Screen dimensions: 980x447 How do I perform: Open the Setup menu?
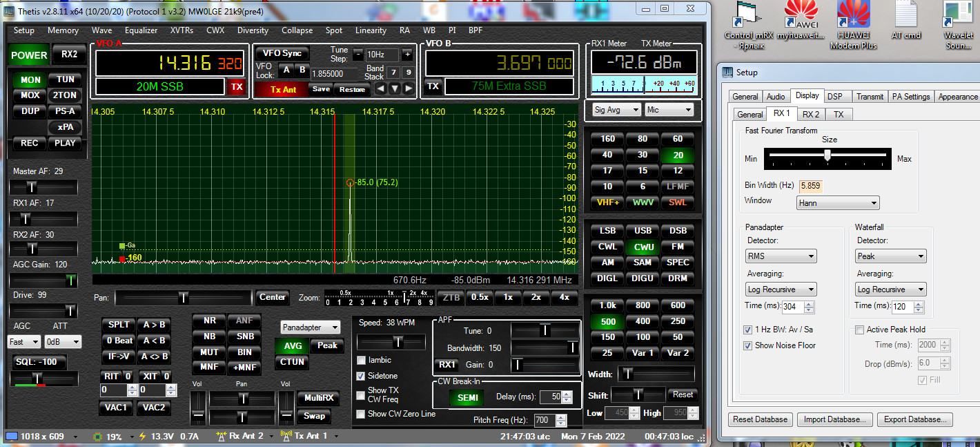pyautogui.click(x=24, y=30)
